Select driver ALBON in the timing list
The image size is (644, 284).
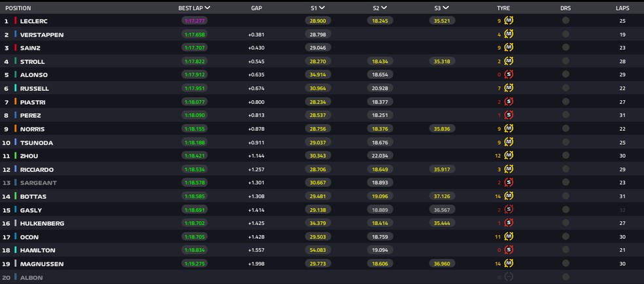tap(31, 277)
